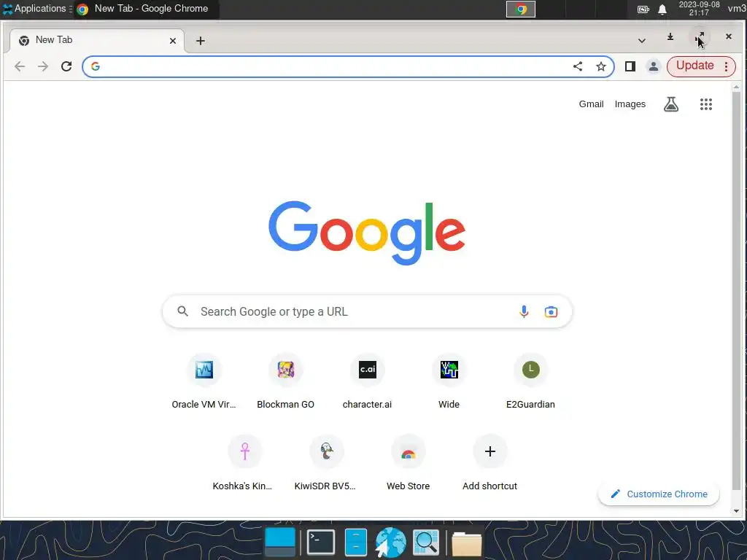Open the Images link
Screen dimensions: 747x560
pyautogui.click(x=630, y=104)
